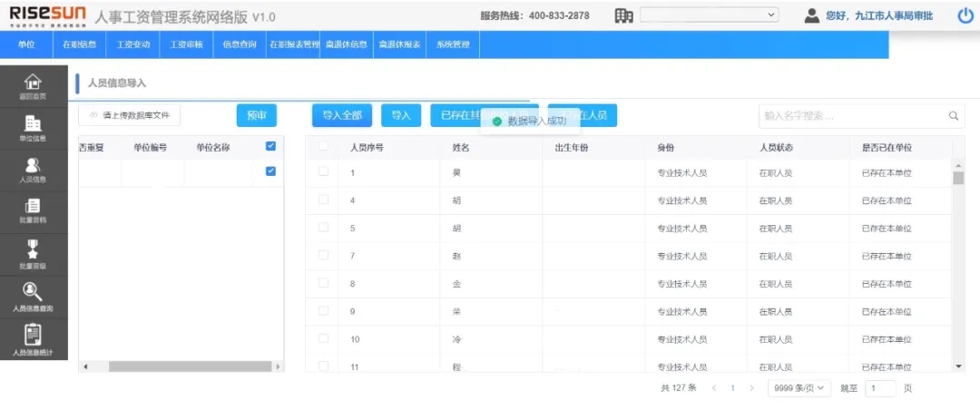Image resolution: width=980 pixels, height=410 pixels.
Task: Click the next page chevron in pagination
Action: click(751, 388)
